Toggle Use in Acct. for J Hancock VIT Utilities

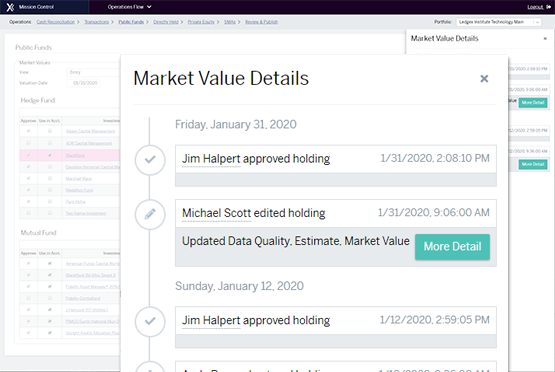pyautogui.click(x=50, y=310)
